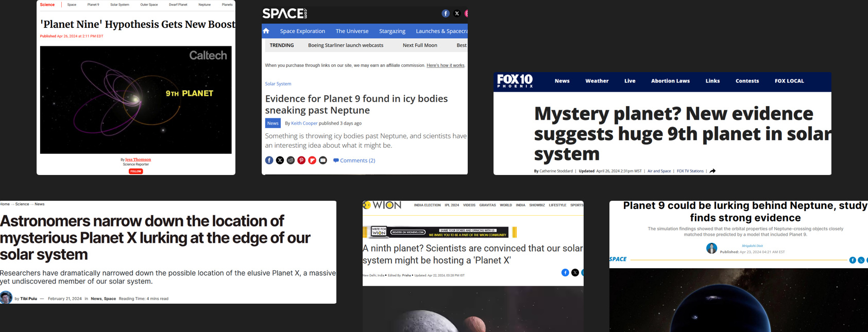Screen dimensions: 868x332
Task: Click Here's how it works affiliate link
Action: coord(446,65)
